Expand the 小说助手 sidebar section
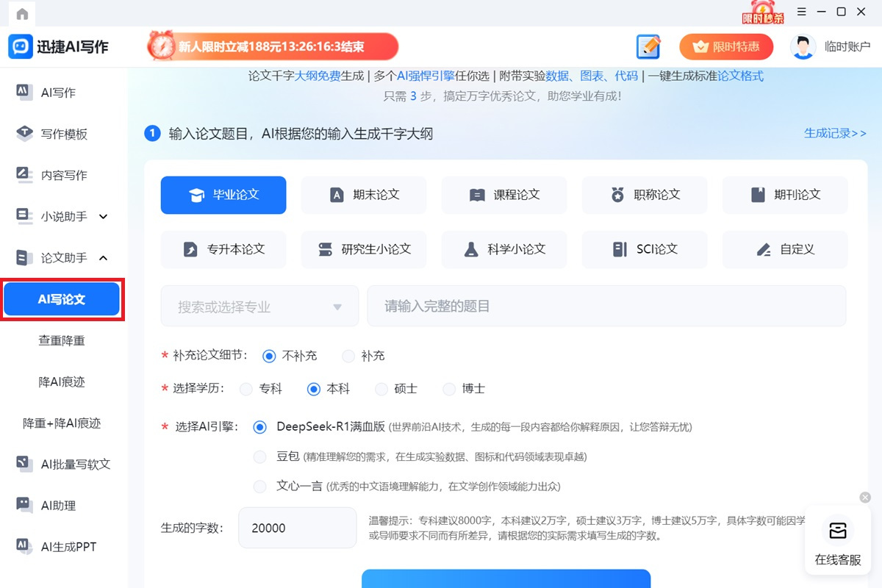Viewport: 882px width, 588px height. point(104,216)
